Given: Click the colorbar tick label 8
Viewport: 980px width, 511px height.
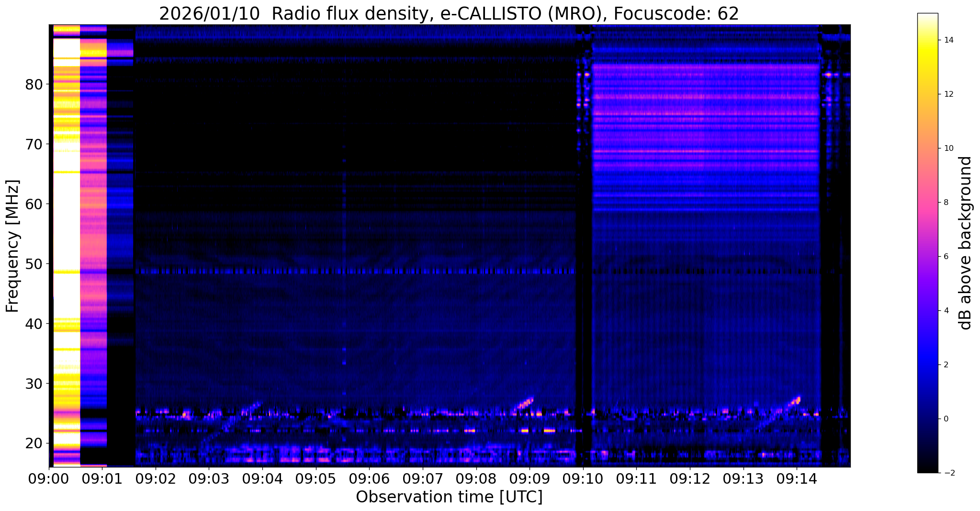Looking at the screenshot, I should pyautogui.click(x=946, y=203).
